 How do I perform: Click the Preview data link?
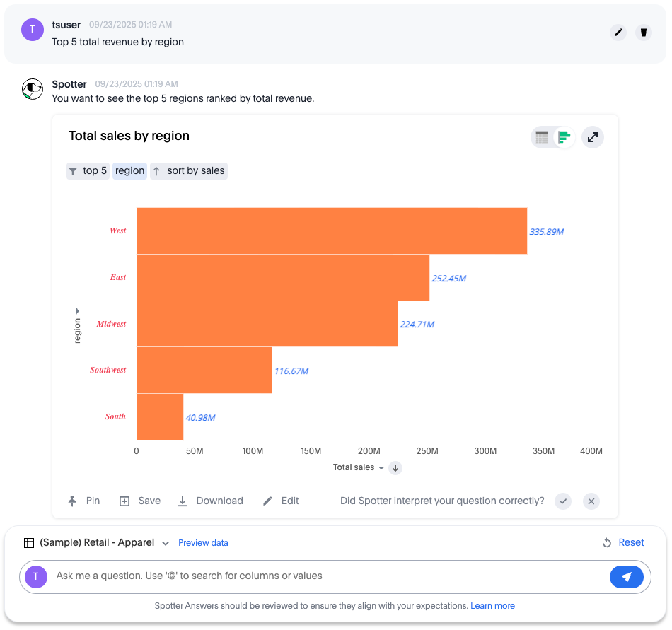pos(203,543)
